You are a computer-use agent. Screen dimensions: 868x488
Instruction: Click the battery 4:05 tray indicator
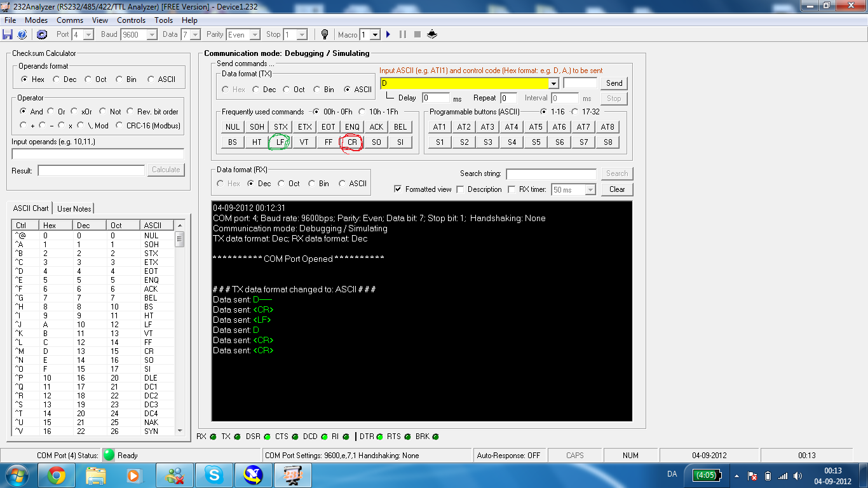[x=706, y=475]
